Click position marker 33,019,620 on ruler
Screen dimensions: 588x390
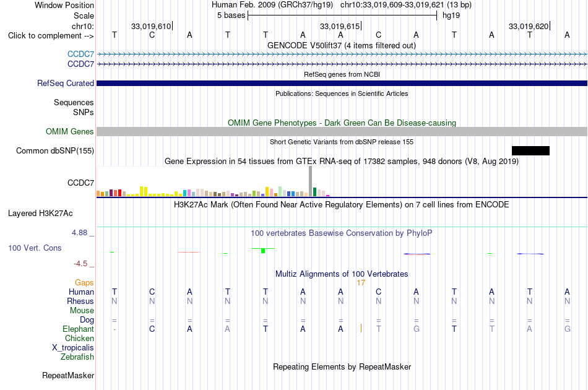tap(529, 26)
